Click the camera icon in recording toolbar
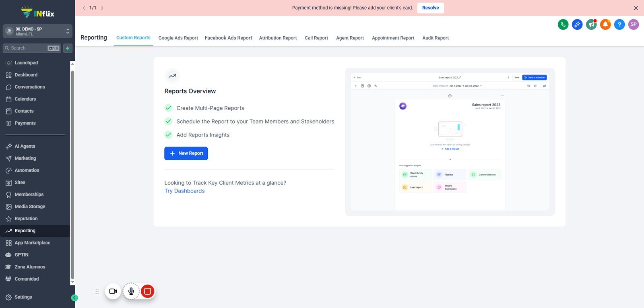This screenshot has width=644, height=308. coord(113,291)
